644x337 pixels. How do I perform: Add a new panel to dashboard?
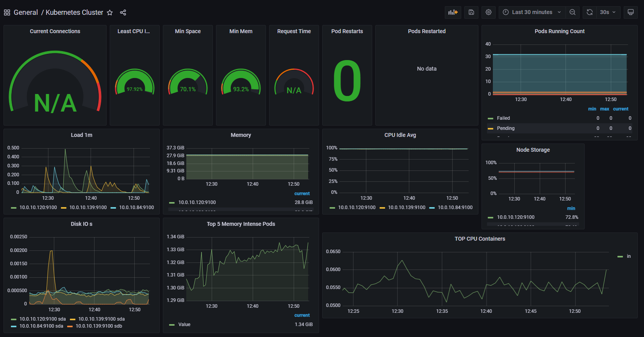click(x=453, y=12)
